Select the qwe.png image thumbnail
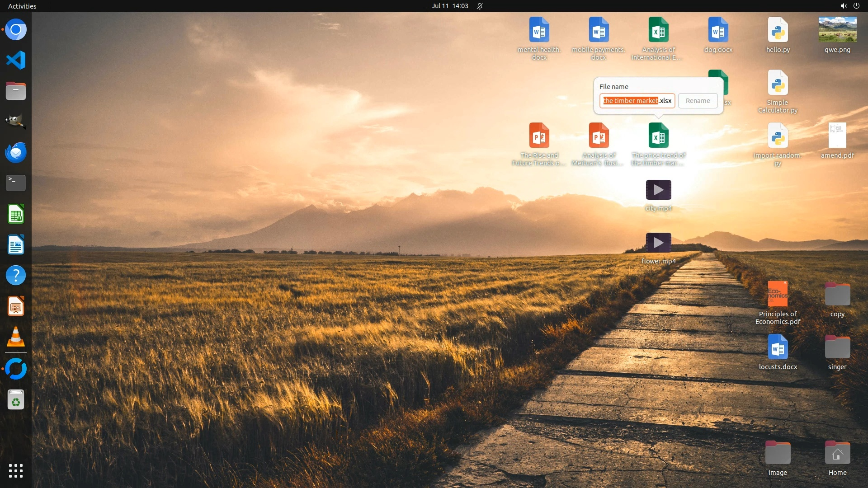 click(x=837, y=30)
